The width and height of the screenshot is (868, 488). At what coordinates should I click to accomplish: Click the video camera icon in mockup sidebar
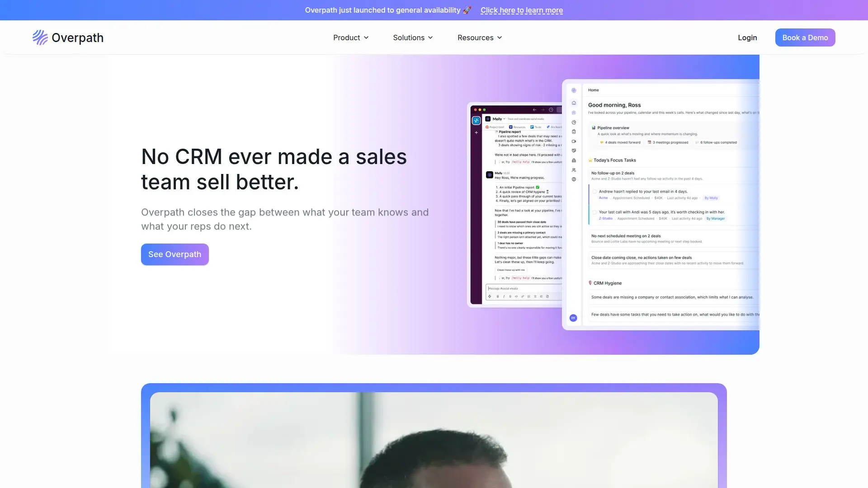coord(574,141)
